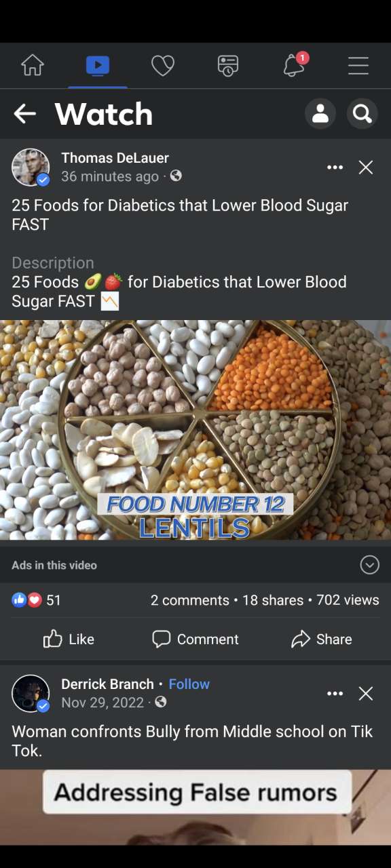Play the lentils video thumbnail
This screenshot has width=391, height=868.
point(195,431)
